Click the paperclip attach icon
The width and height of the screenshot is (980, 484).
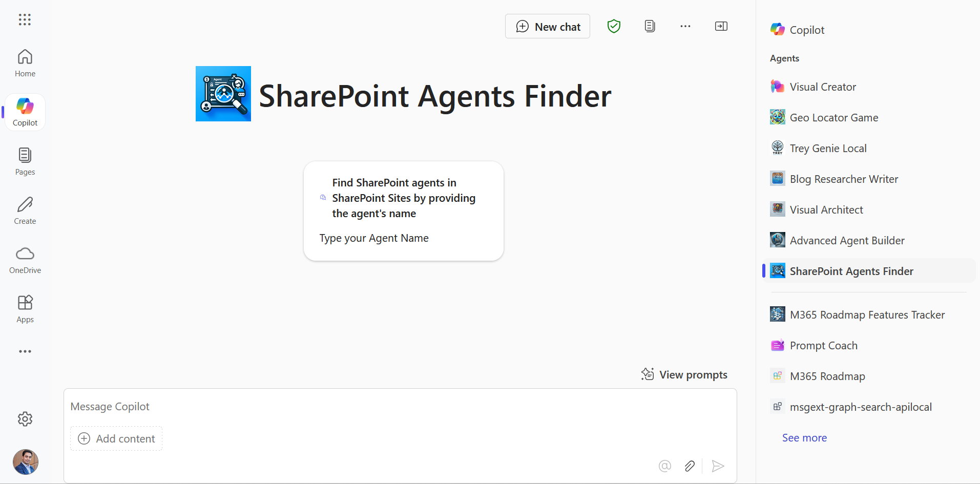[x=690, y=466]
